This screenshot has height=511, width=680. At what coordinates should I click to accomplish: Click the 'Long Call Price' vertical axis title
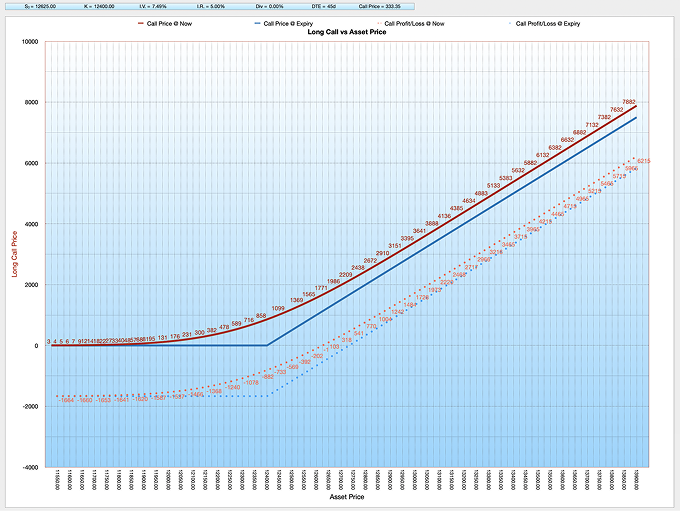coord(14,255)
